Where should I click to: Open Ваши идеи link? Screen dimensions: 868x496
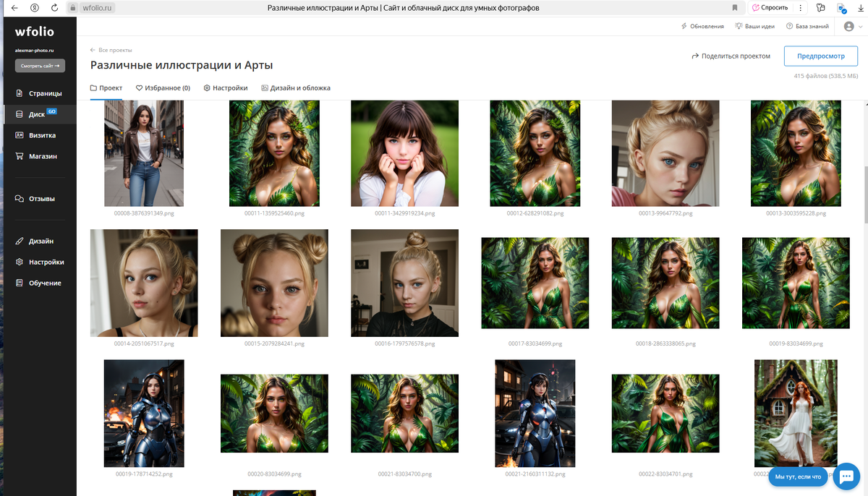754,26
